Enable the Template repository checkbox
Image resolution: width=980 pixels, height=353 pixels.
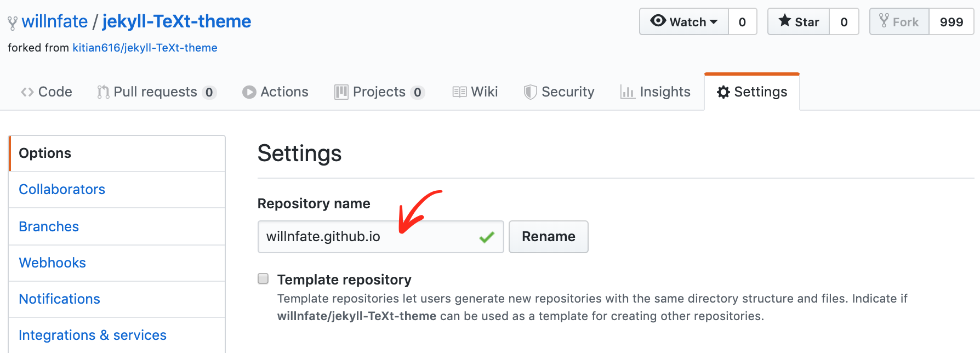pos(263,278)
